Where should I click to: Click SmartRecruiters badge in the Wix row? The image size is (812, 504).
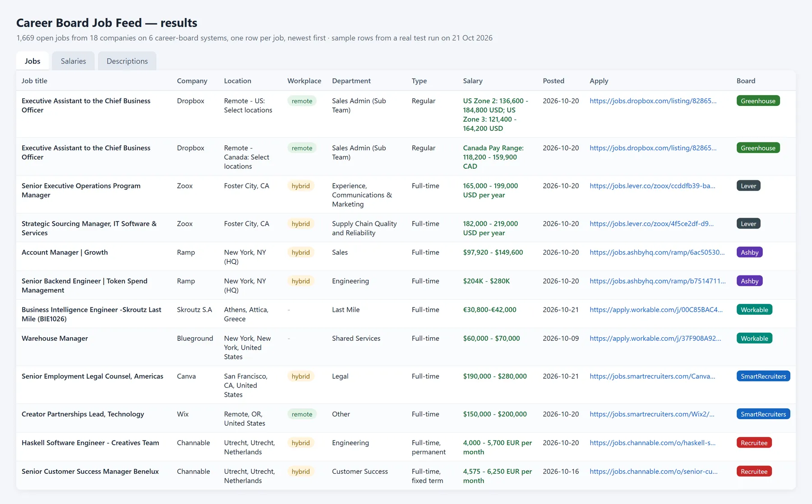point(763,414)
